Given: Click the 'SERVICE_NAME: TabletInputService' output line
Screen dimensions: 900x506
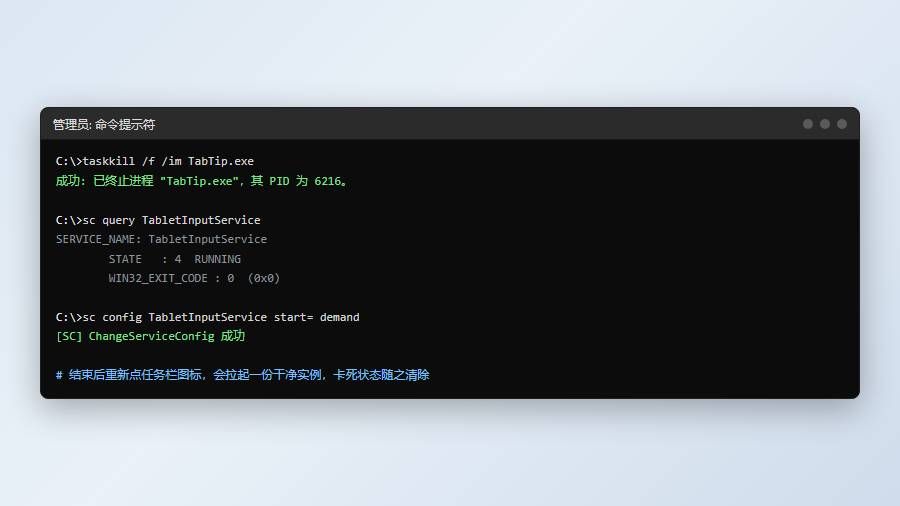Looking at the screenshot, I should pos(161,239).
